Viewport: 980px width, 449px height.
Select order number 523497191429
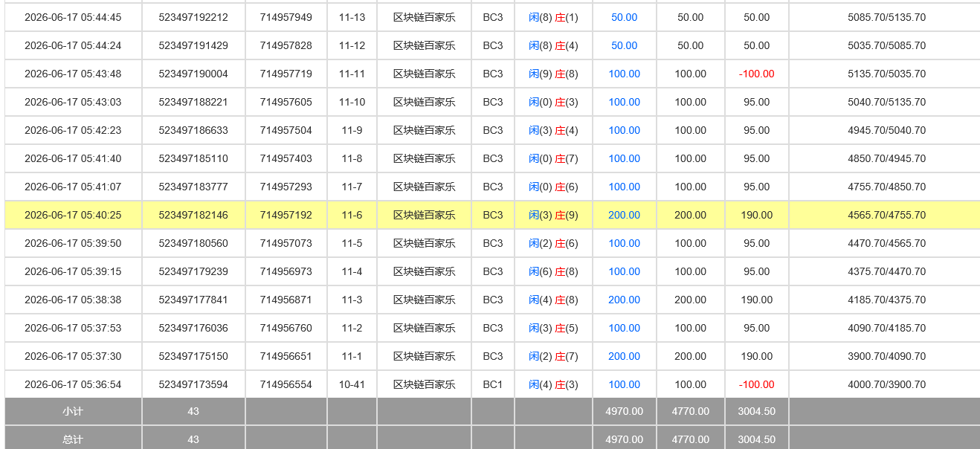point(193,45)
